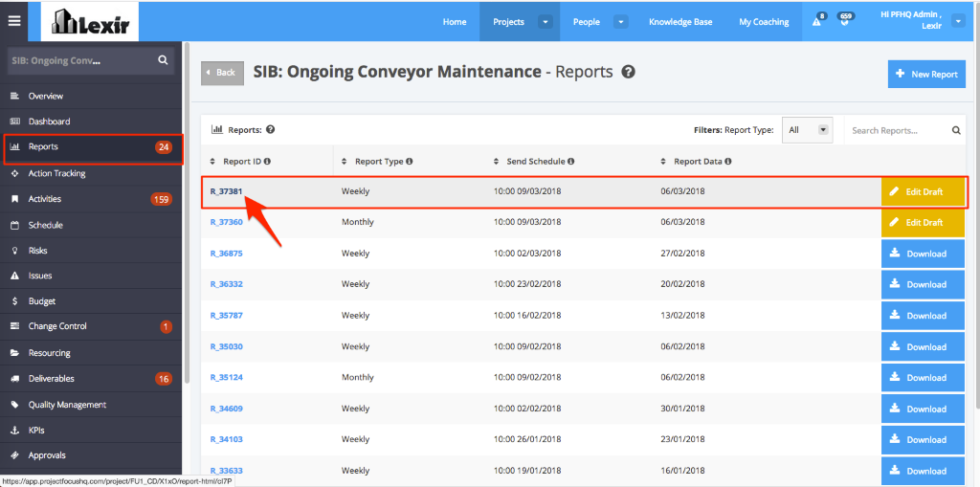Select Reports in the sidebar

click(x=91, y=147)
